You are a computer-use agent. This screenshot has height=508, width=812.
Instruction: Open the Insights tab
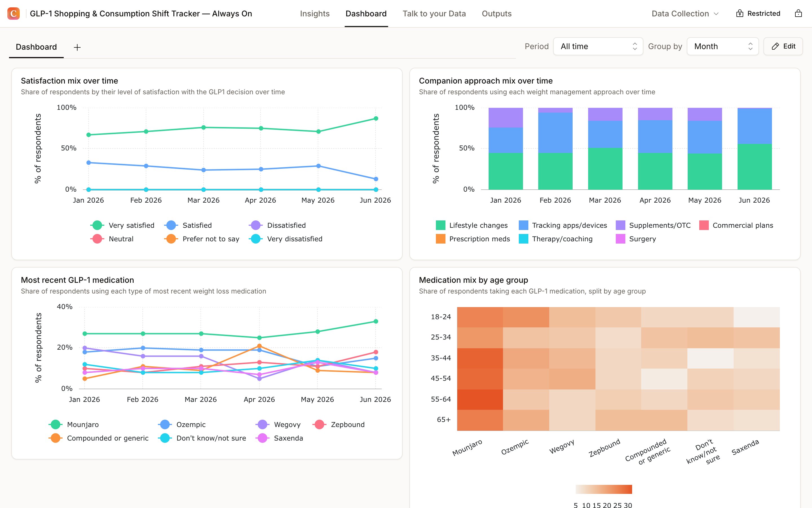click(x=315, y=14)
